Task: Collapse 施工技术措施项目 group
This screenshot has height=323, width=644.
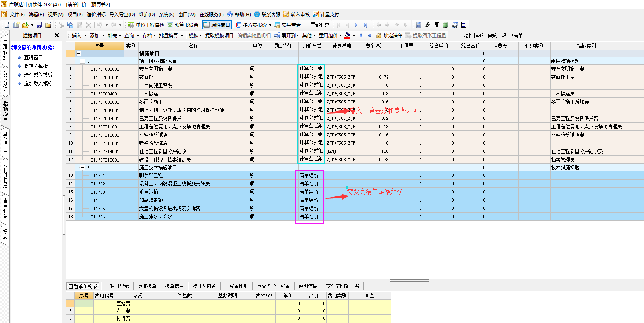Action: pos(82,168)
